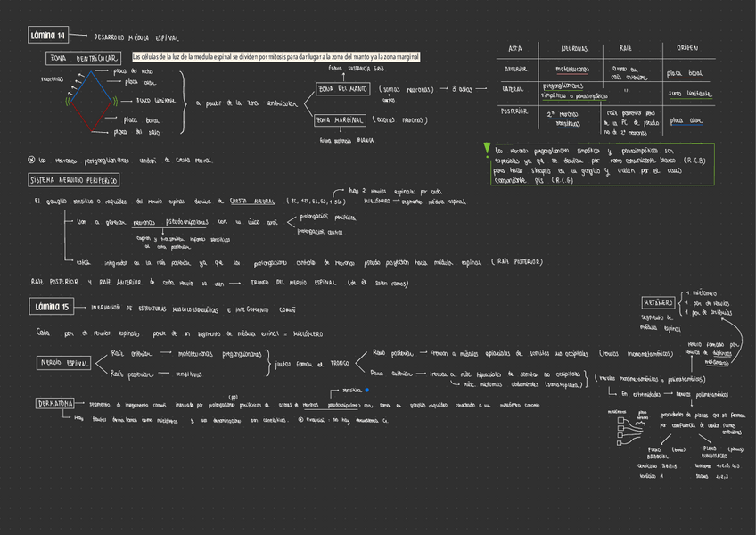This screenshot has height=535, width=756.
Task: Select the 'Lámina 14' title box
Action: (49, 36)
